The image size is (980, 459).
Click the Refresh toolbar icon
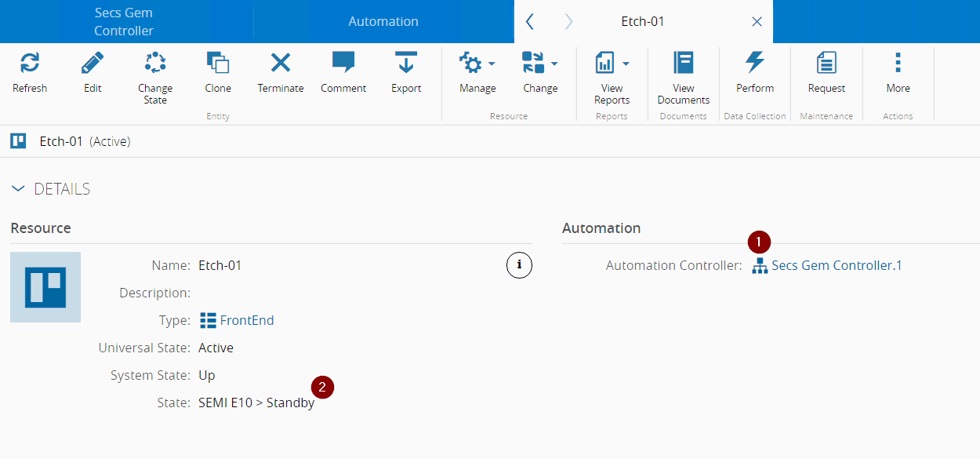pos(30,64)
